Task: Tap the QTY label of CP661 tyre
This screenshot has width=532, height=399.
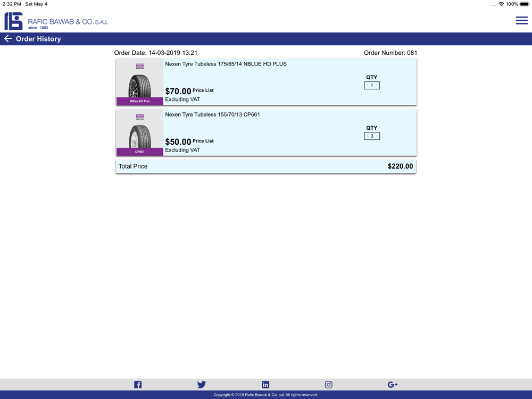Action: click(x=372, y=128)
